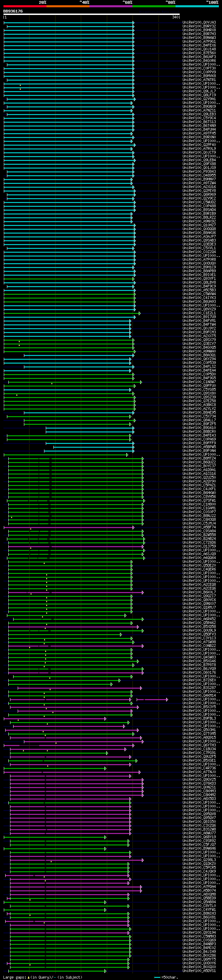Click UniRef100_B4FUH4 label
This screenshot has height=980, width=222.
click(199, 129)
